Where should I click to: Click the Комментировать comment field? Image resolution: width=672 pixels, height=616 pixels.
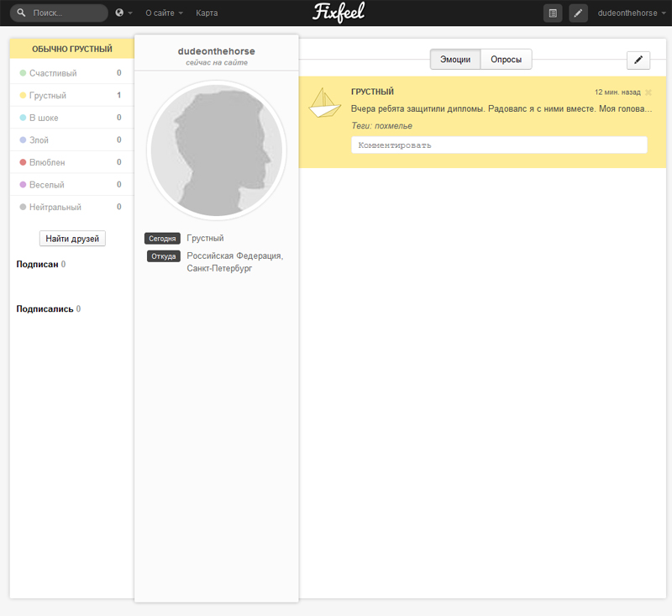tap(499, 145)
